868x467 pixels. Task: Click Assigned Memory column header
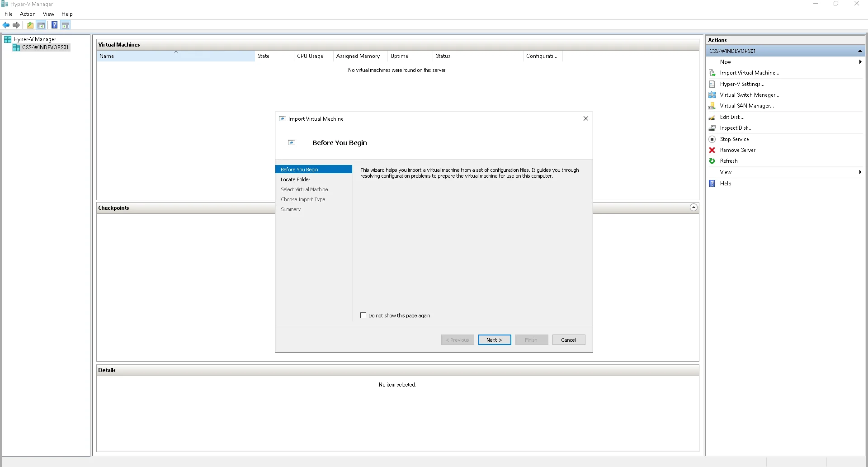(x=361, y=56)
